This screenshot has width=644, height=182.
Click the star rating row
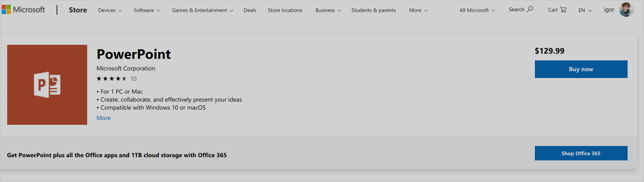(x=112, y=79)
